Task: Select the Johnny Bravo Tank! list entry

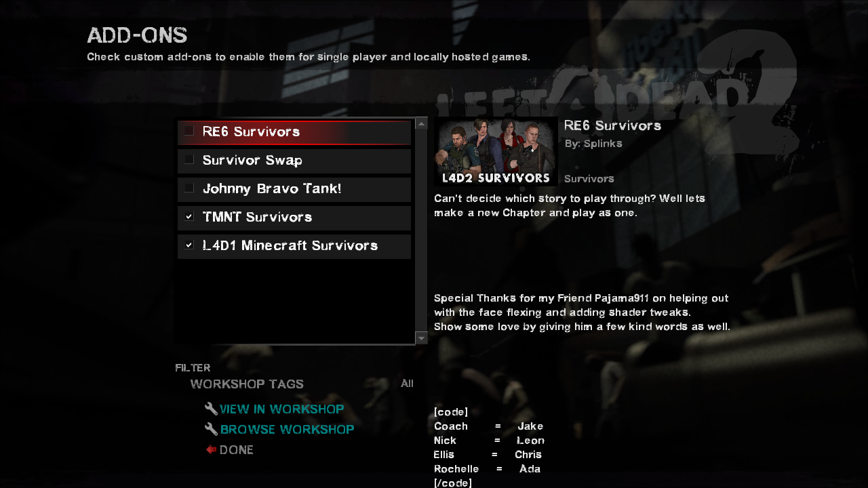Action: click(x=294, y=189)
